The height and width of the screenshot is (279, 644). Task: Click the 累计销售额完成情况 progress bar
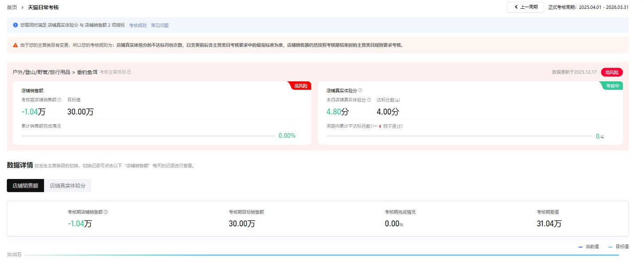(148, 136)
